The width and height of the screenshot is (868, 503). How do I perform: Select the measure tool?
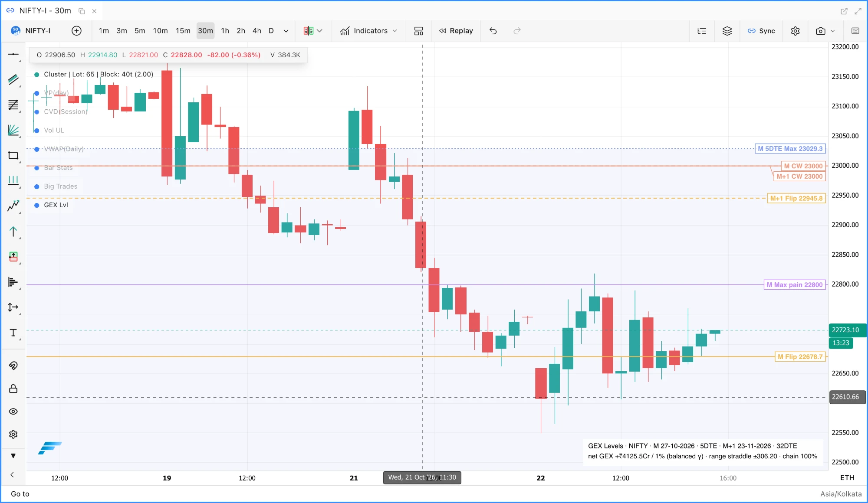click(13, 307)
